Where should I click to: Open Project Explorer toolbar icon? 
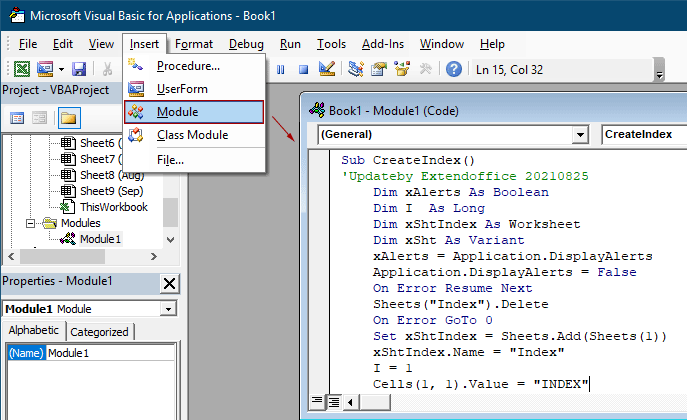[356, 69]
